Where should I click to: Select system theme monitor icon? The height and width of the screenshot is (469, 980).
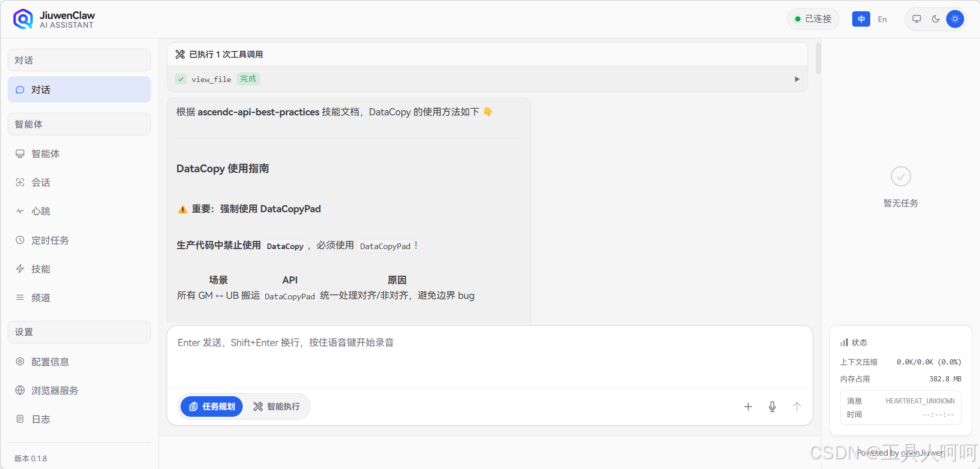pyautogui.click(x=916, y=19)
